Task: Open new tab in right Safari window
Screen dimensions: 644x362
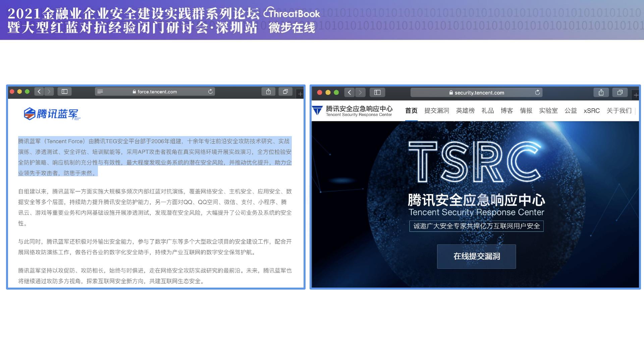Action: (x=636, y=95)
